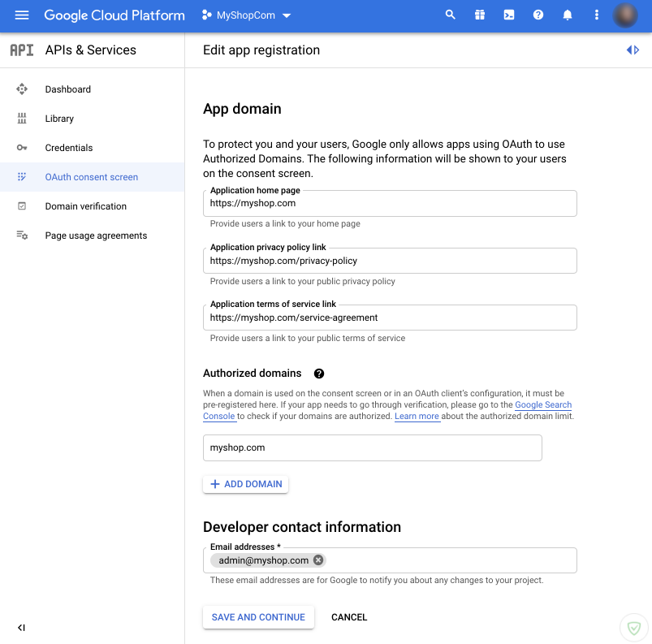This screenshot has width=652, height=644.
Task: Click the OAuth consent screen icon
Action: coord(22,177)
